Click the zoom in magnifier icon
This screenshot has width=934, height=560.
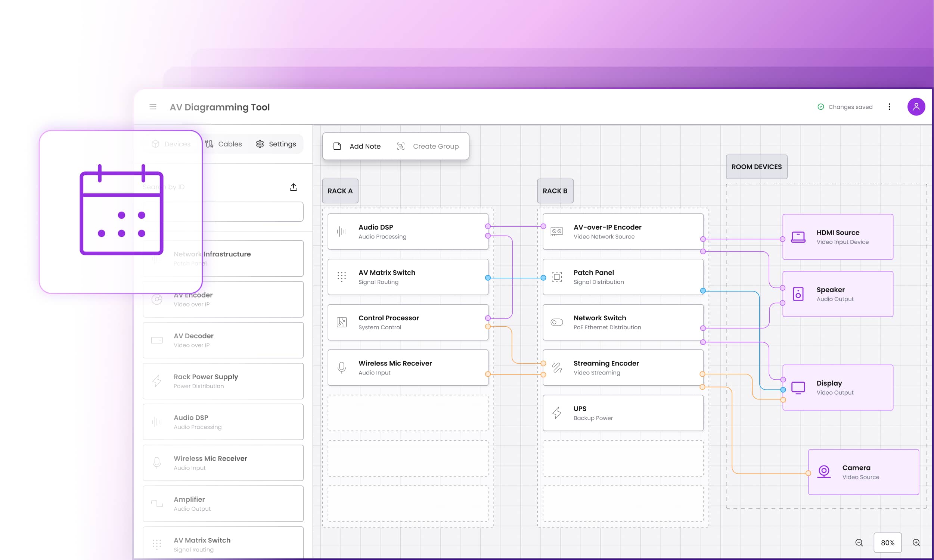916,543
